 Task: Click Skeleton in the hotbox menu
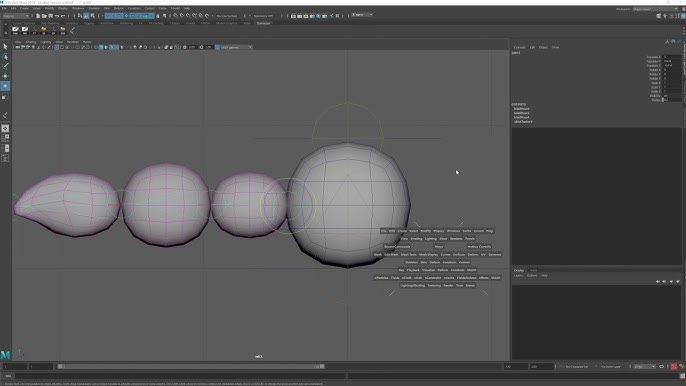(411, 262)
